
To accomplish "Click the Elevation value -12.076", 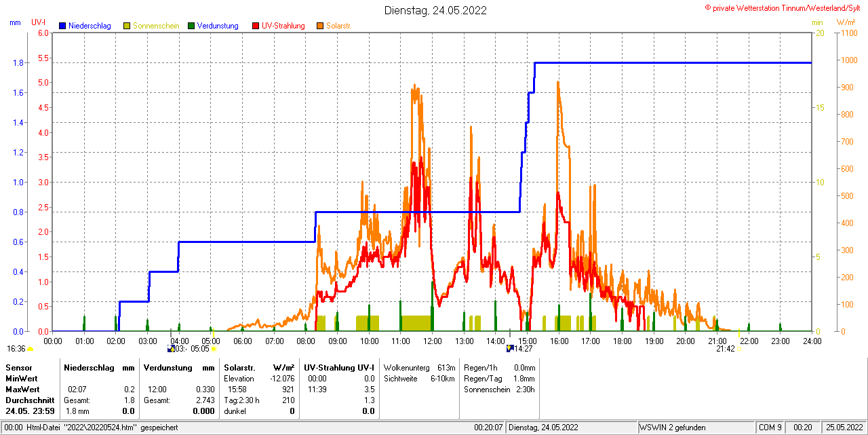I will [281, 378].
